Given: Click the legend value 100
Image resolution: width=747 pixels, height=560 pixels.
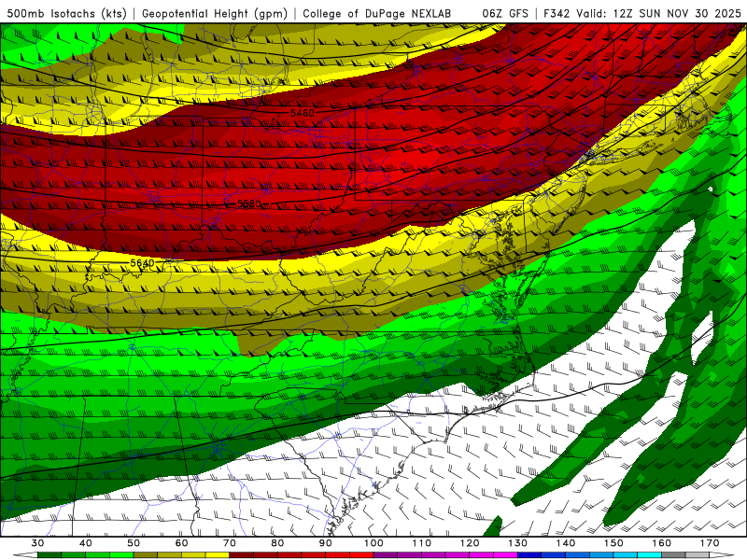Looking at the screenshot, I should pyautogui.click(x=373, y=543).
